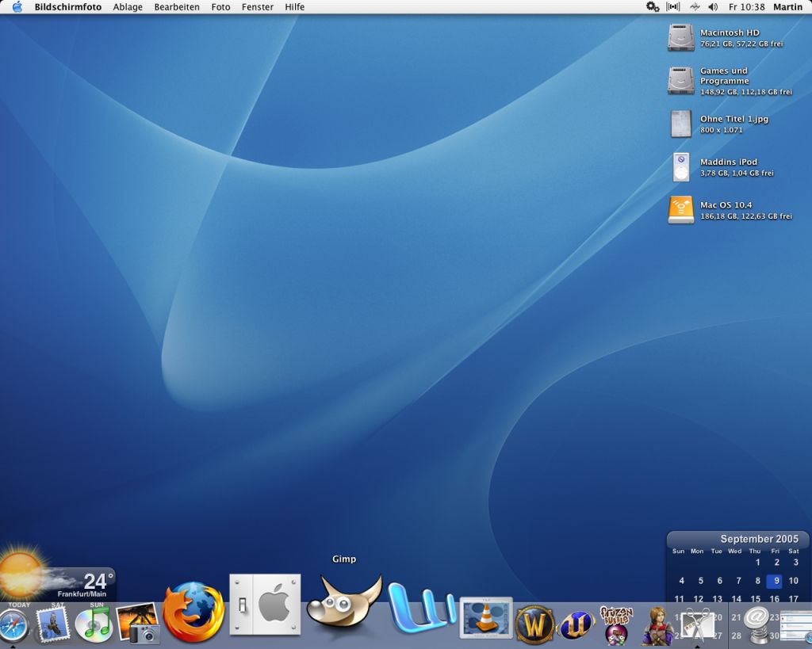Open the Bearbeiten menu
The image size is (812, 649).
(x=177, y=6)
